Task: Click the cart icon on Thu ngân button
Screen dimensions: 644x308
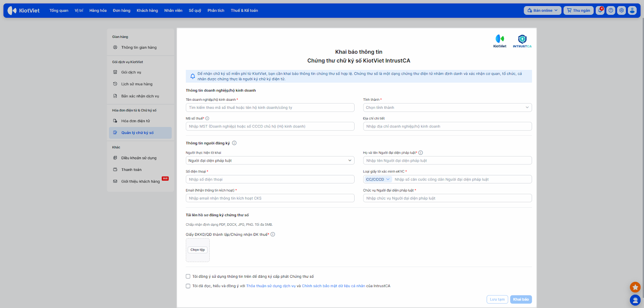Action: [x=569, y=10]
